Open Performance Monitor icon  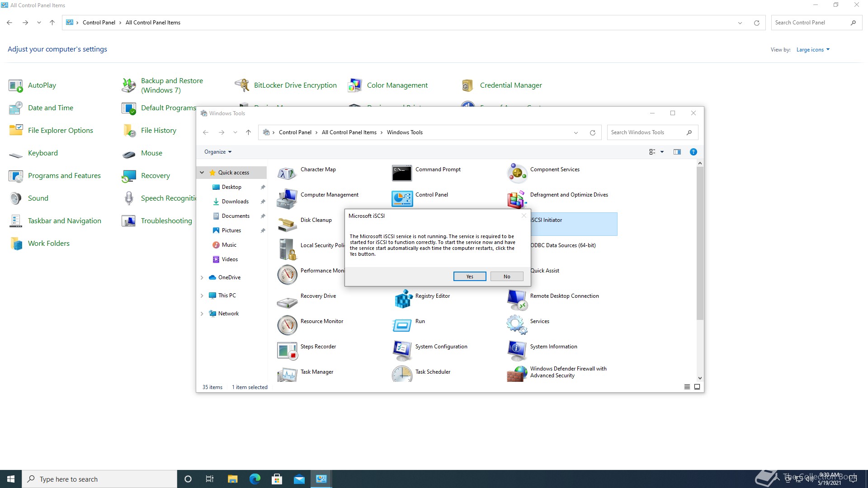(x=287, y=274)
